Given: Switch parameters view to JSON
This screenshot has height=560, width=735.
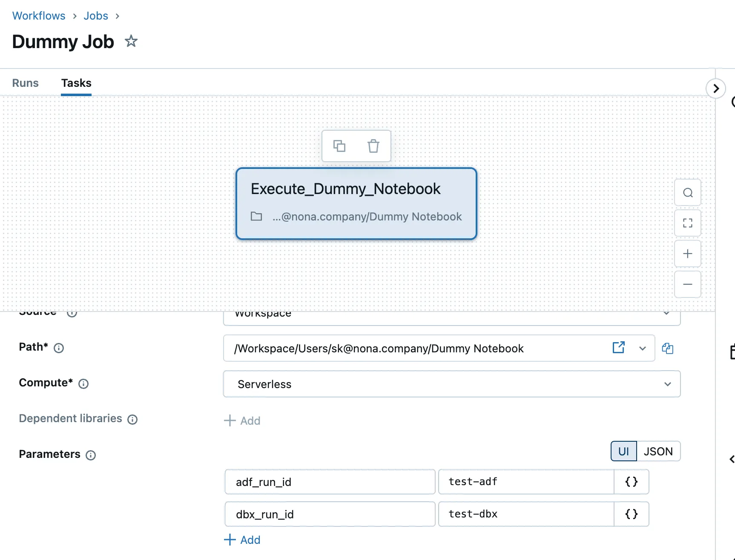Looking at the screenshot, I should click(x=658, y=451).
